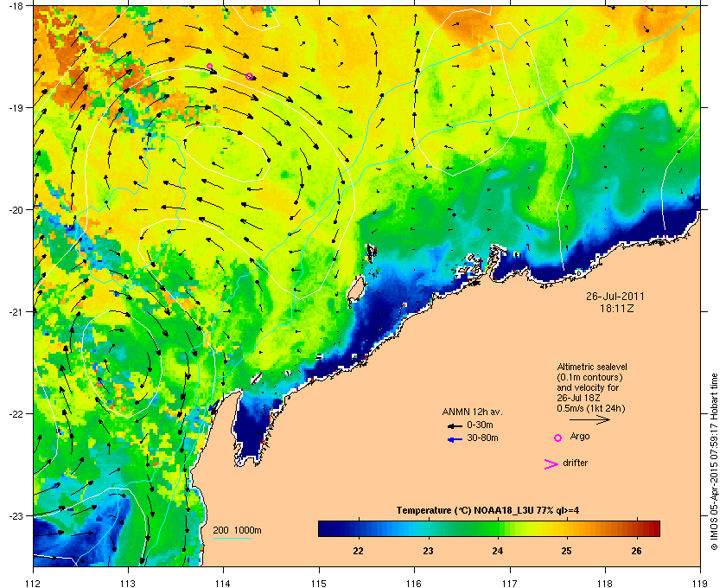Click the 0.5m/s velocity scale arrow
The width and height of the screenshot is (726, 588).
589,420
